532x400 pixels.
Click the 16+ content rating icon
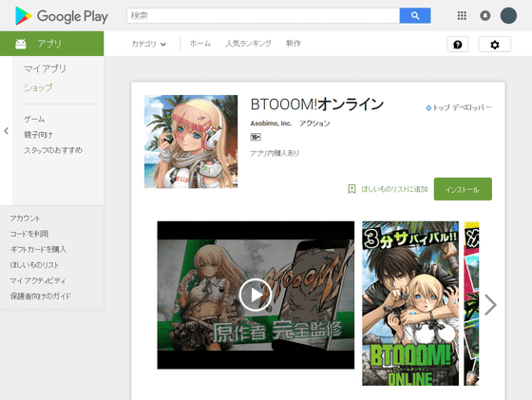point(256,137)
